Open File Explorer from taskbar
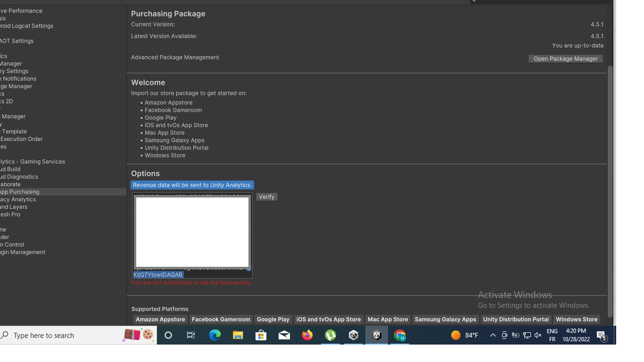Screen dimensions: 644x362 pos(238,335)
